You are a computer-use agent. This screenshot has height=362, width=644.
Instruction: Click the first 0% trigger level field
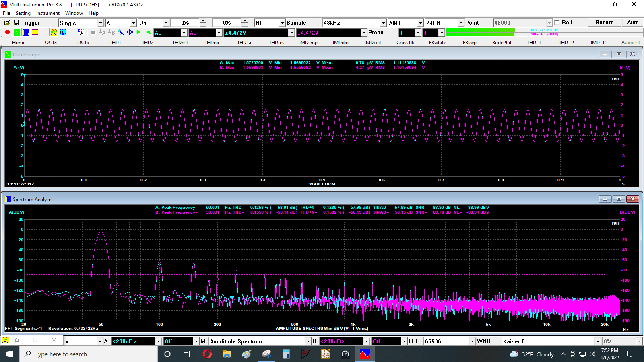(x=185, y=23)
